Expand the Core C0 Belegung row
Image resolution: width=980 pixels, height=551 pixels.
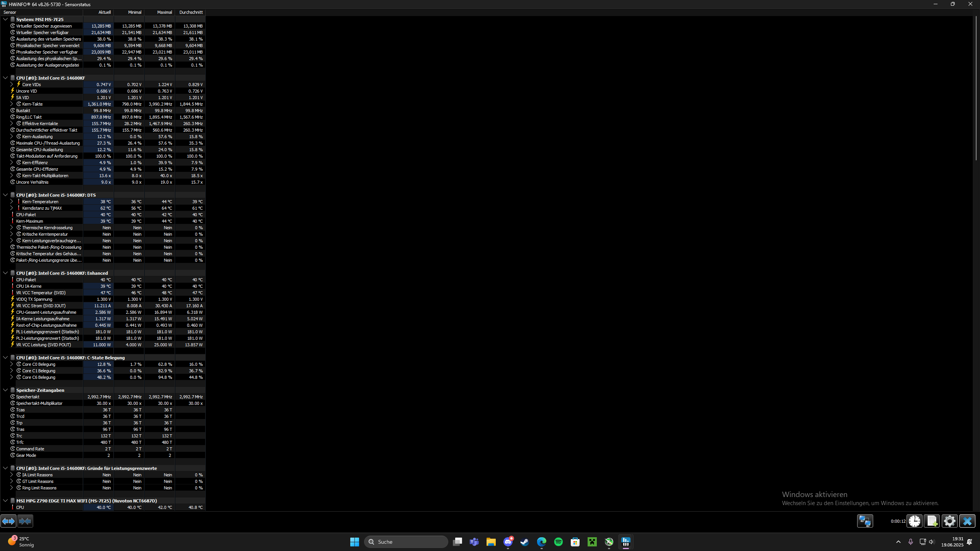(x=11, y=364)
